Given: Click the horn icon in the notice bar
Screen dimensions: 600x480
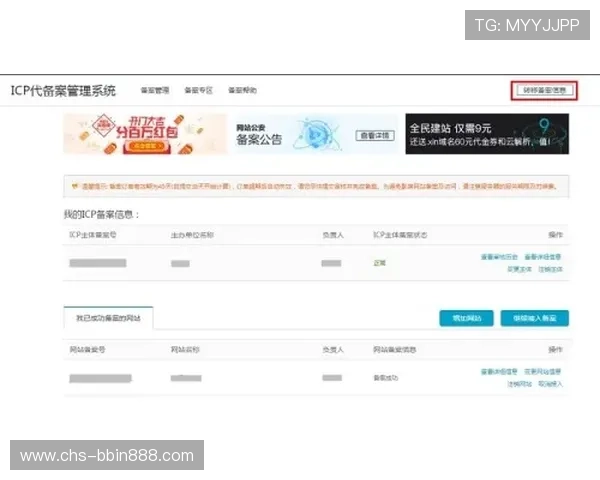Looking at the screenshot, I should pos(75,186).
